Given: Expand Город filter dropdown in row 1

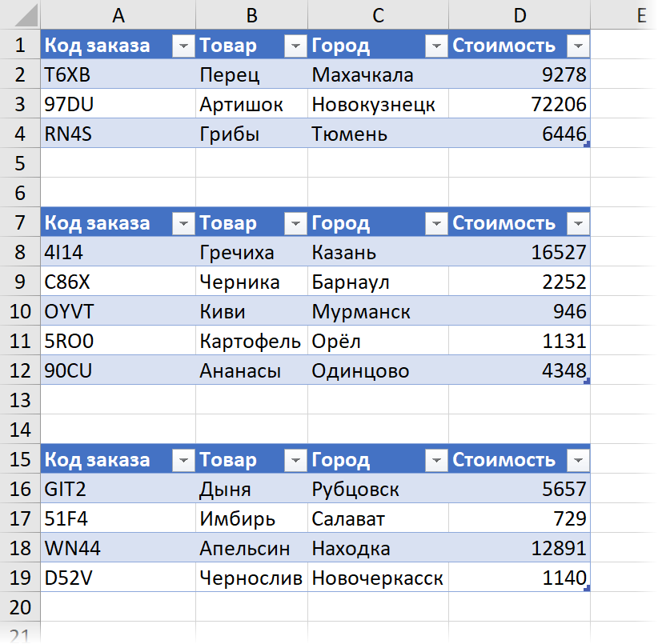Looking at the screenshot, I should 436,46.
